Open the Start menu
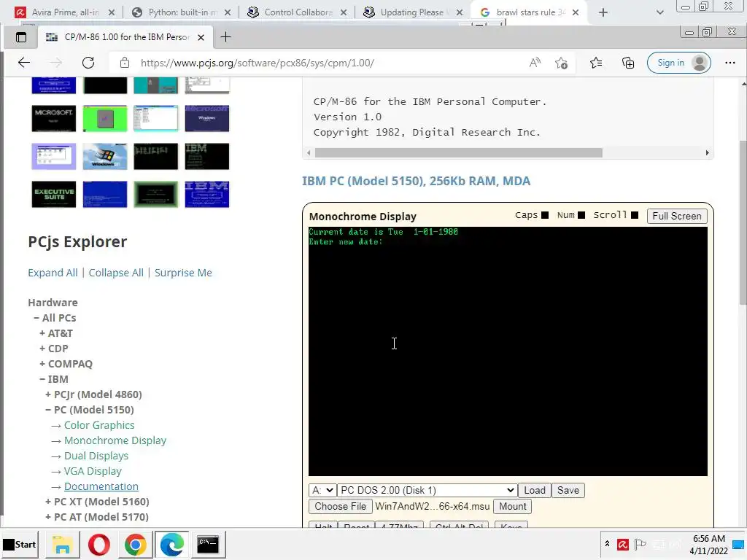 pos(20,544)
